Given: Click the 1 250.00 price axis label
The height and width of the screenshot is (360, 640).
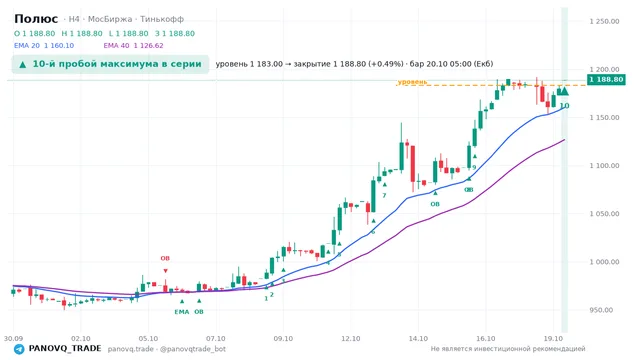Looking at the screenshot, I should pos(604,21).
